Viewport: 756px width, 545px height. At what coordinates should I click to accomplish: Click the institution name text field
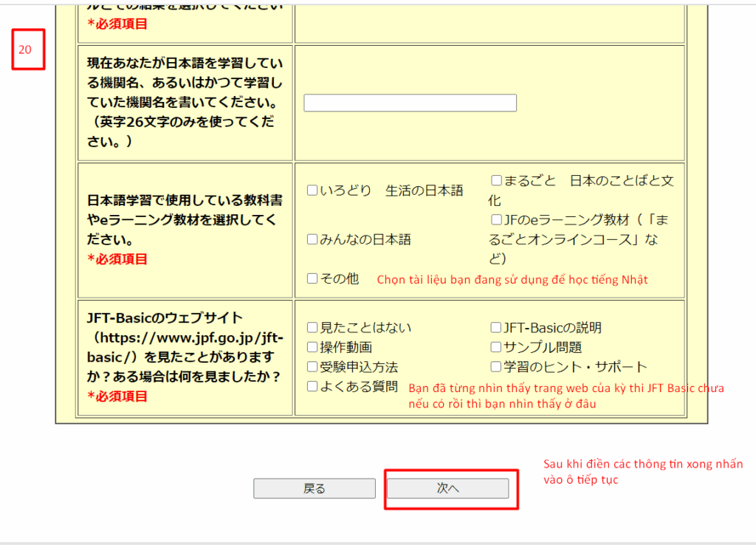coord(410,103)
